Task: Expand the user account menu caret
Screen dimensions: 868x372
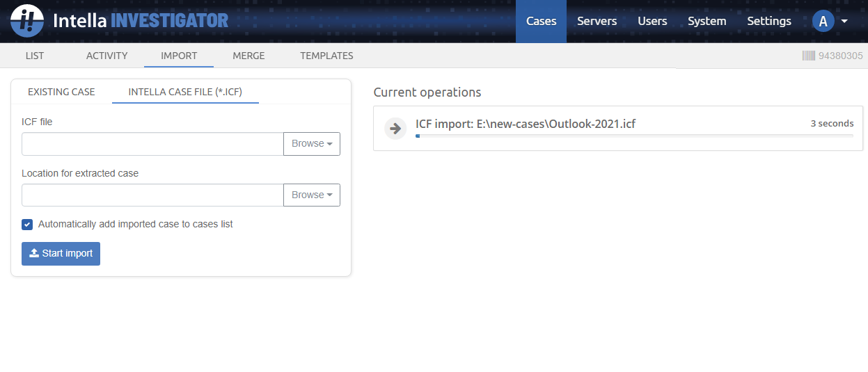Action: click(x=844, y=21)
